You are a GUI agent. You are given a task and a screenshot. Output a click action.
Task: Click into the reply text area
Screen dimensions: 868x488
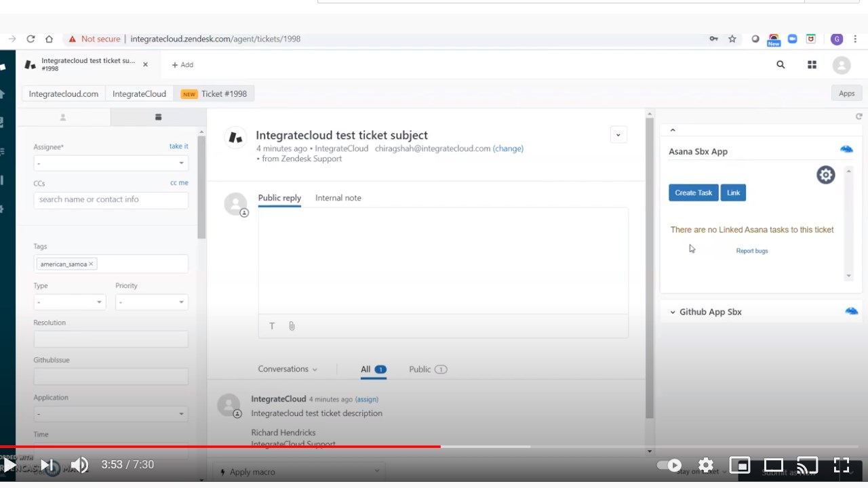point(443,261)
